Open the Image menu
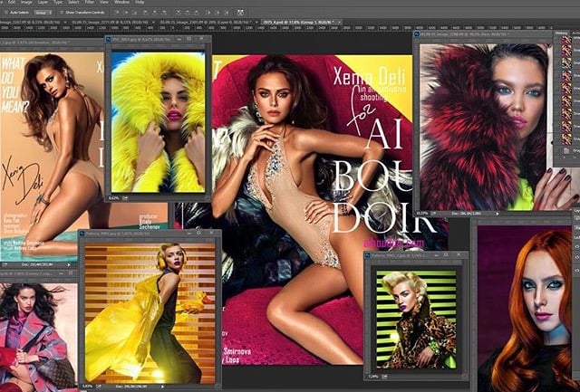The image size is (580, 392). (26, 2)
